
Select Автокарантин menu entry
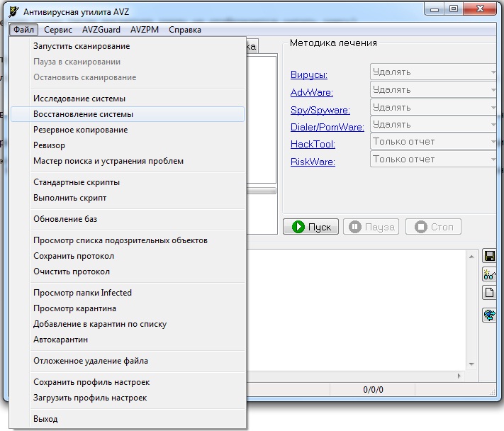tap(128, 340)
